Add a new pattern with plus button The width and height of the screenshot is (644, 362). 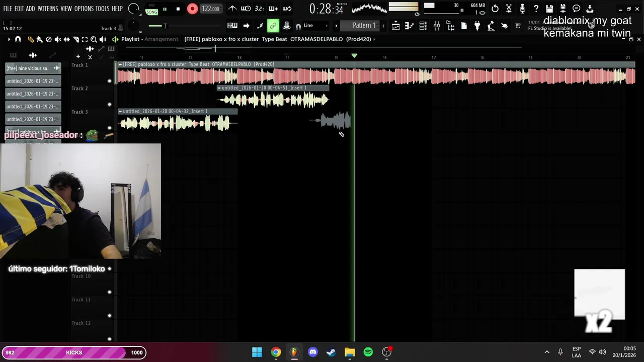pos(383,26)
